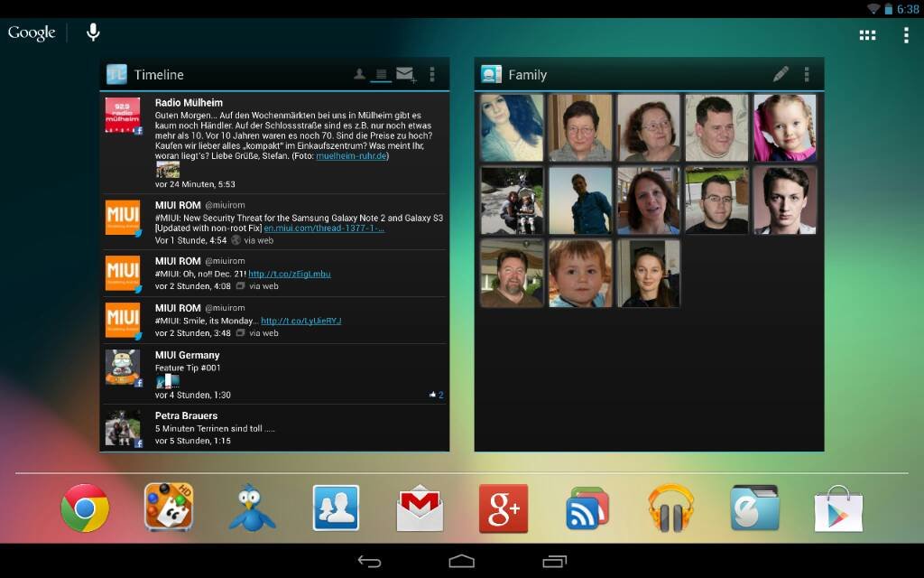Screen dimensions: 924x578
Task: Tap the Family widget contacts icon
Action: [491, 74]
